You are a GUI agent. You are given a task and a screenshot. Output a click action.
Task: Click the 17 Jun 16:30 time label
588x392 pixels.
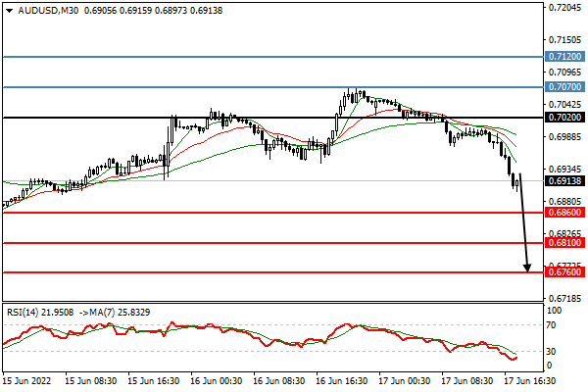coord(530,381)
